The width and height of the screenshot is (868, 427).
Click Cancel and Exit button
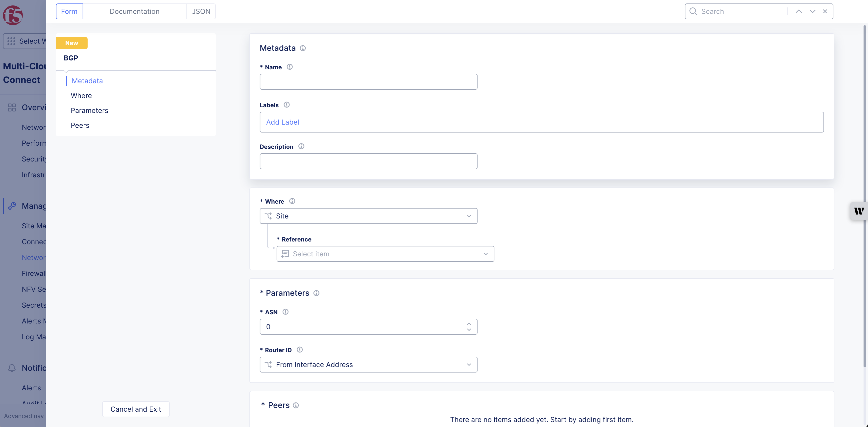(136, 409)
